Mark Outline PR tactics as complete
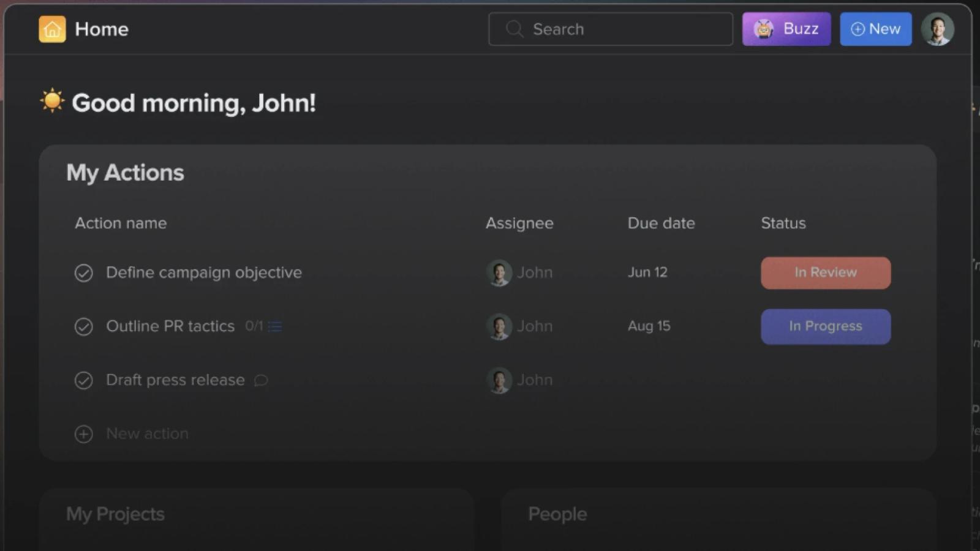Image resolution: width=980 pixels, height=551 pixels. (84, 327)
